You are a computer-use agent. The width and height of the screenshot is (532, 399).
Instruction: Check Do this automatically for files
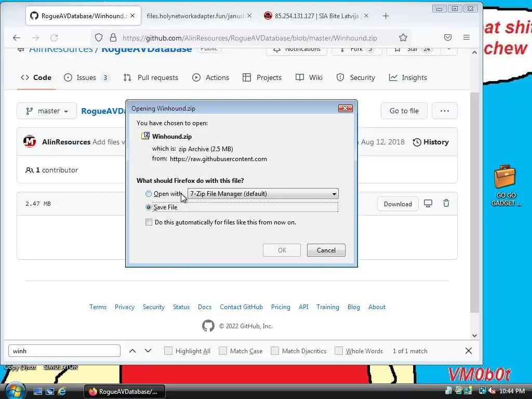[x=149, y=222]
